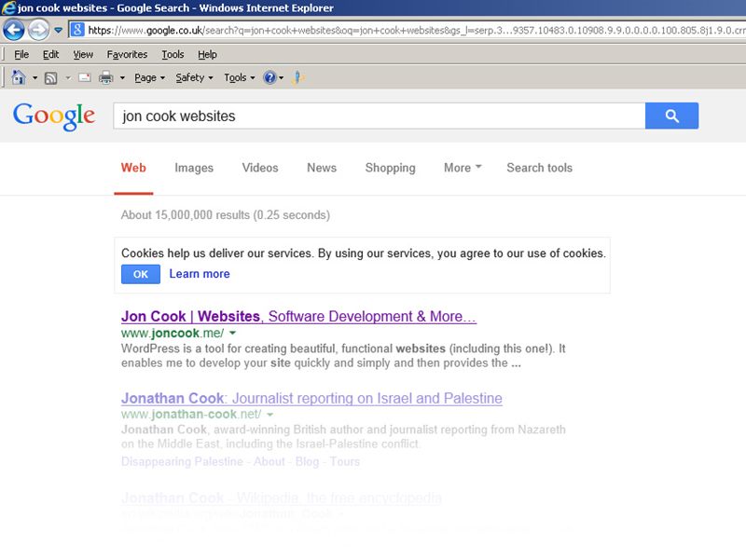Click the toolbar add-on icon right of Help
This screenshot has width=746, height=560.
pyautogui.click(x=297, y=77)
